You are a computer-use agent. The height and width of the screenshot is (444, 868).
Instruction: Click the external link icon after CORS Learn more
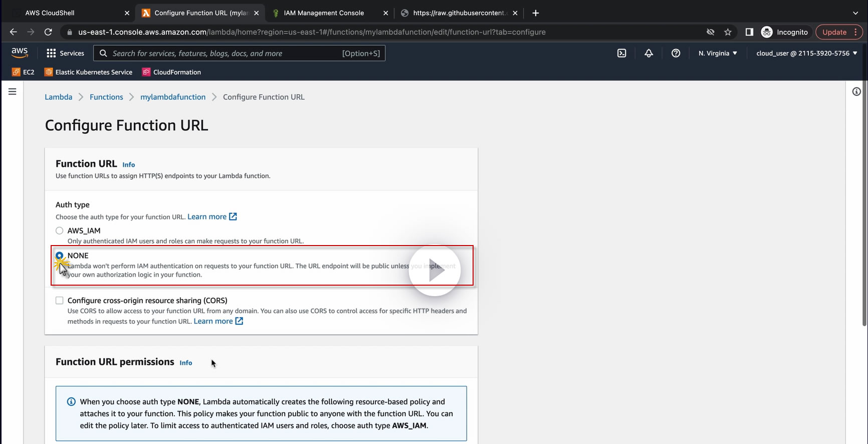tap(240, 321)
